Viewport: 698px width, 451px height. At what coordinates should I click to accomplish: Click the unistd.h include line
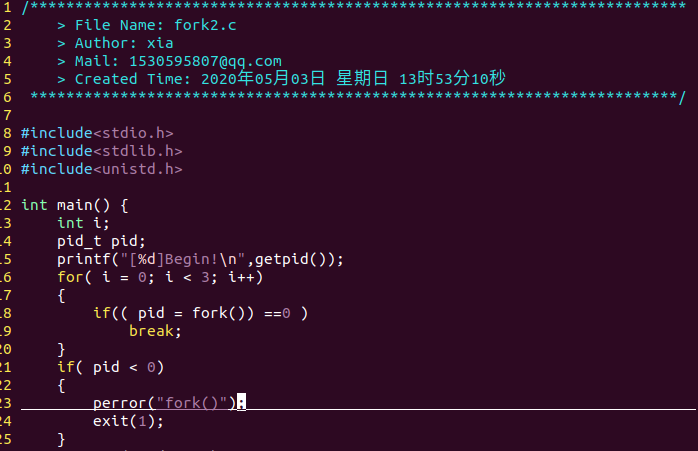(101, 169)
